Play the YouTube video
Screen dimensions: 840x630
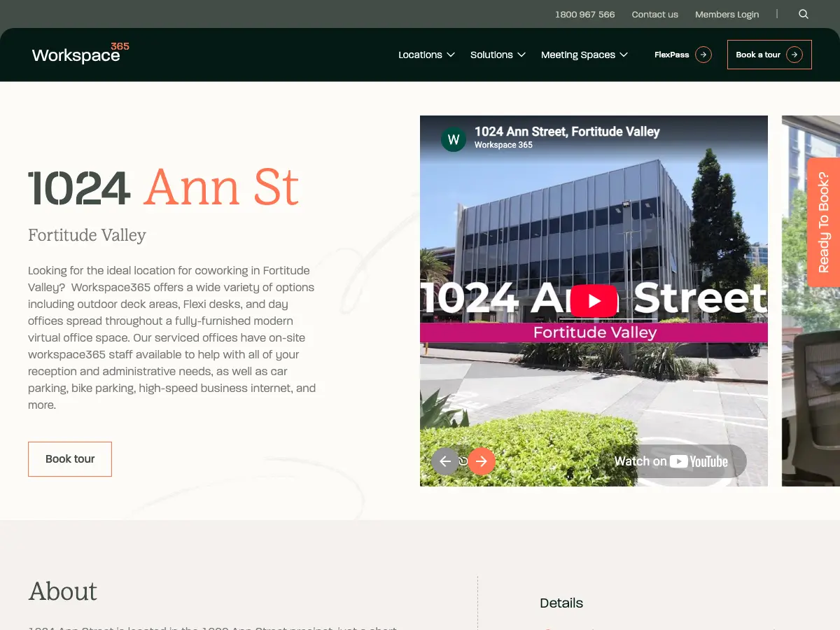(594, 301)
